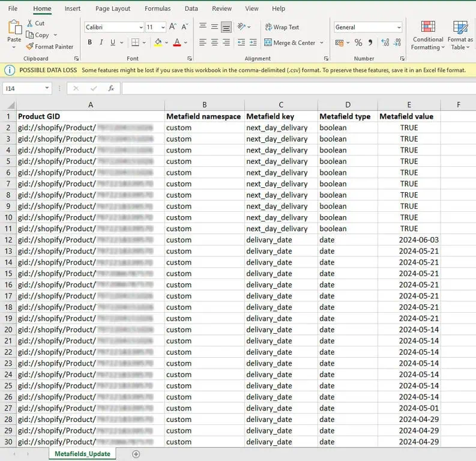This screenshot has height=461, width=476.
Task: Toggle Underline formatting
Action: tap(113, 42)
